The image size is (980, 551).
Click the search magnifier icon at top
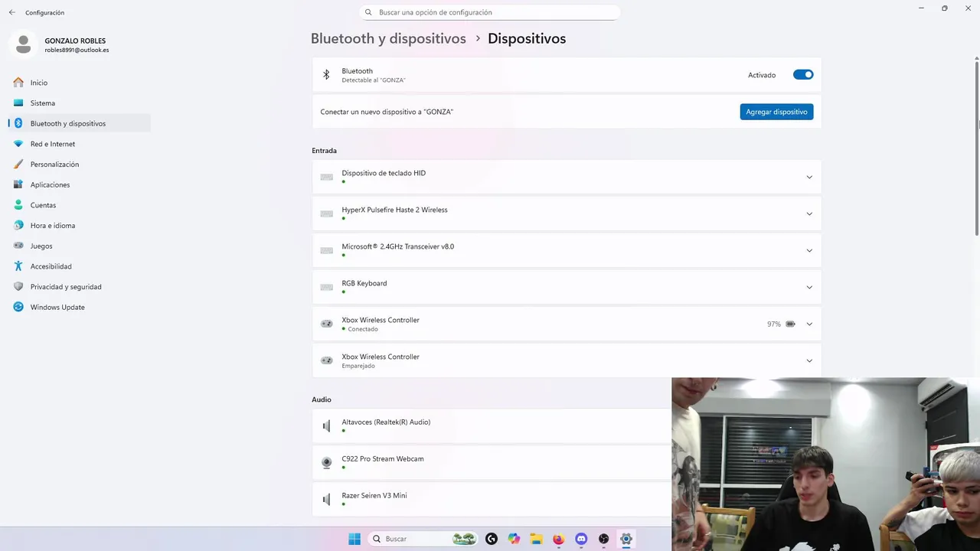tap(368, 12)
